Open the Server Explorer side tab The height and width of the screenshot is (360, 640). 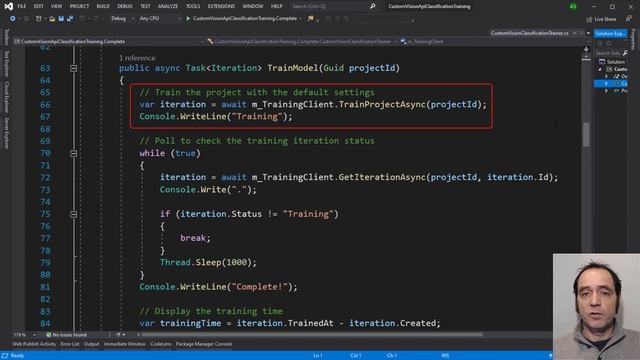(x=6, y=133)
